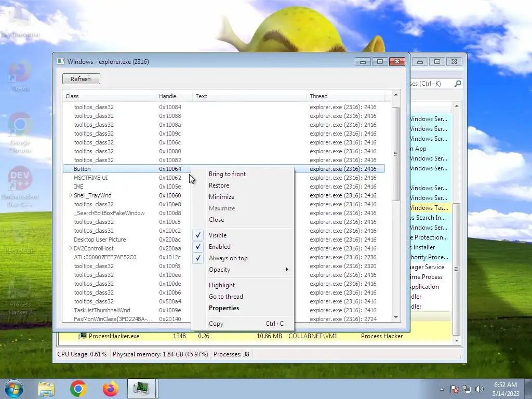Screen dimensions: 532x399
Task: Click the ProcessHacker.exe process icon
Action: (x=83, y=336)
